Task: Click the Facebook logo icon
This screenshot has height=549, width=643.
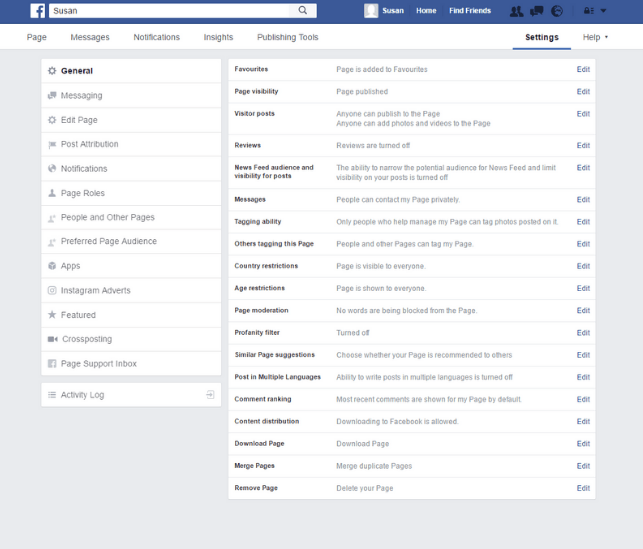Action: click(37, 11)
